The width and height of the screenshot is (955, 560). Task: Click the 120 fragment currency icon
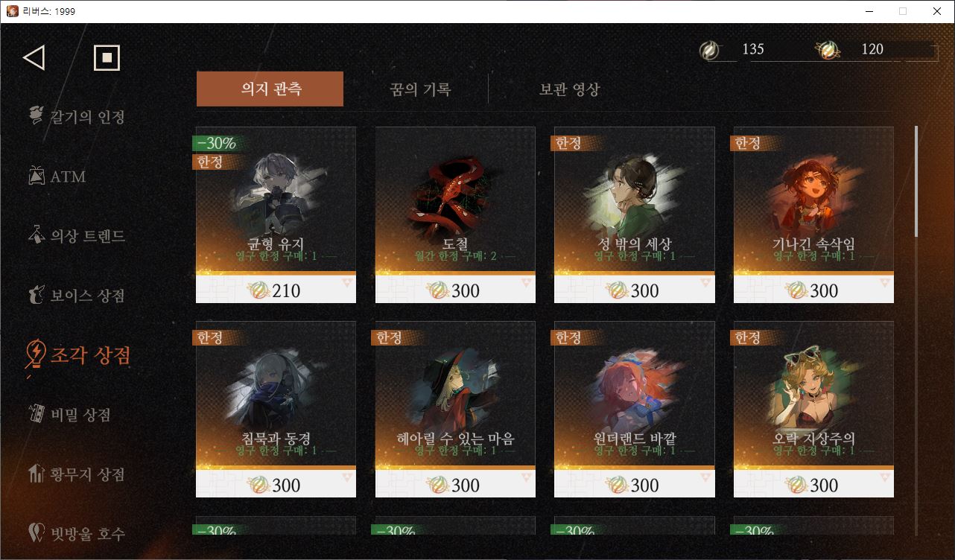coord(828,50)
